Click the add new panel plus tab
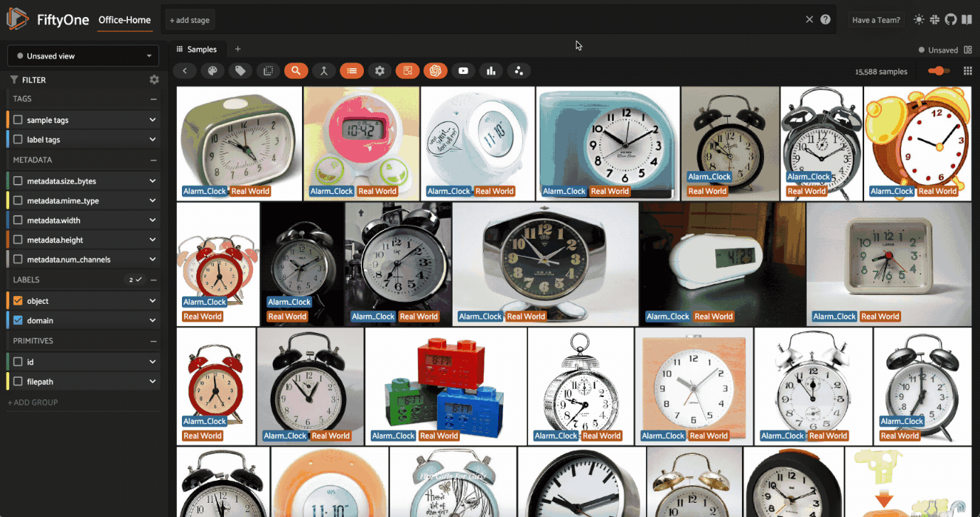The height and width of the screenshot is (517, 980). (x=238, y=49)
